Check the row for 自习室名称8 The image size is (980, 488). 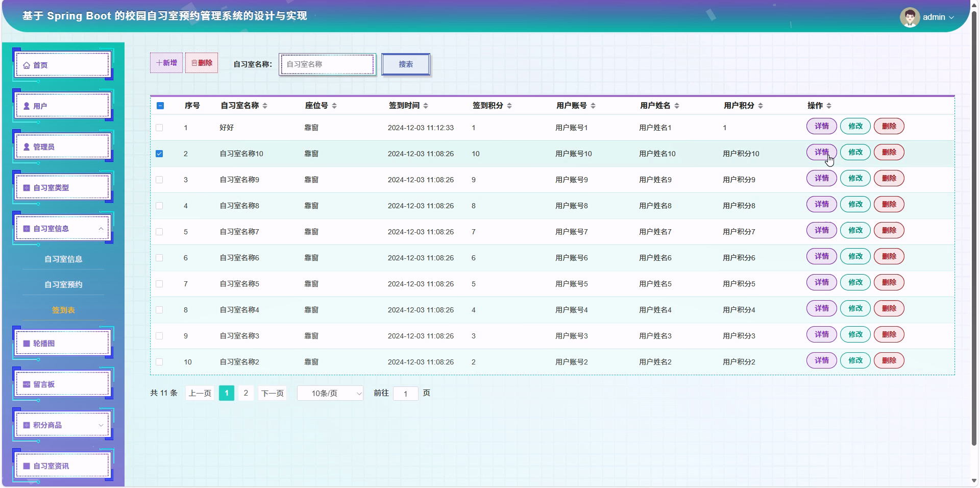click(x=159, y=206)
